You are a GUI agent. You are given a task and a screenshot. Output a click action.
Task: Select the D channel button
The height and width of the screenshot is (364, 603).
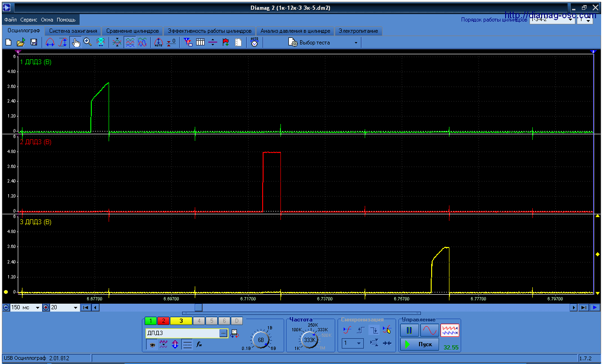[237, 321]
